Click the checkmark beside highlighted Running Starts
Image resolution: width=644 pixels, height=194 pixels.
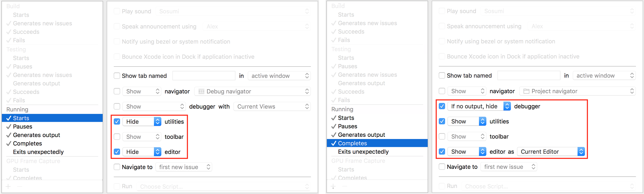click(9, 118)
